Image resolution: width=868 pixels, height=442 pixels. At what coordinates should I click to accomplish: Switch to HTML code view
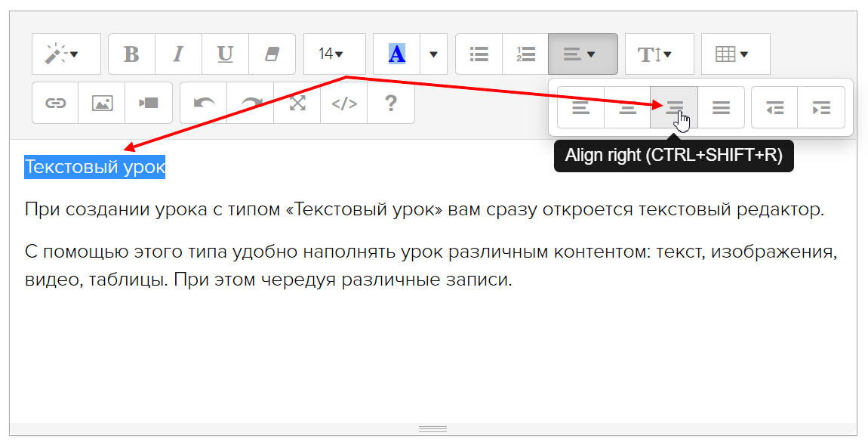point(344,104)
